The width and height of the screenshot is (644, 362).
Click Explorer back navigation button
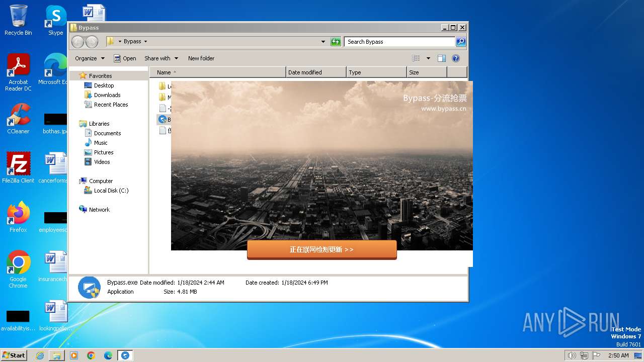click(x=77, y=42)
